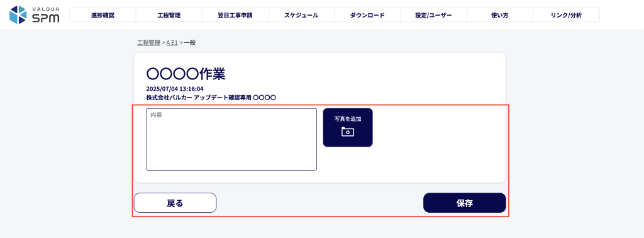
Task: Open the 進捗確認 menu
Action: click(103, 15)
